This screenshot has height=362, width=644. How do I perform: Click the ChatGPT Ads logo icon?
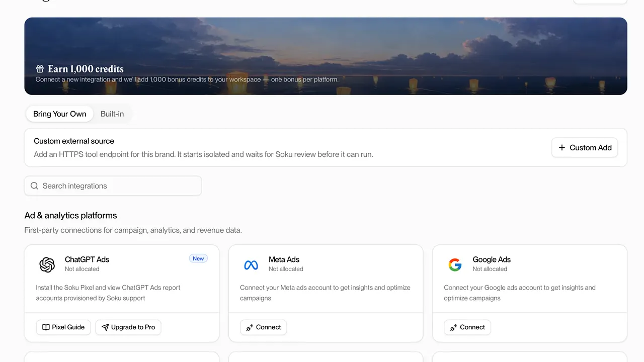[47, 264]
